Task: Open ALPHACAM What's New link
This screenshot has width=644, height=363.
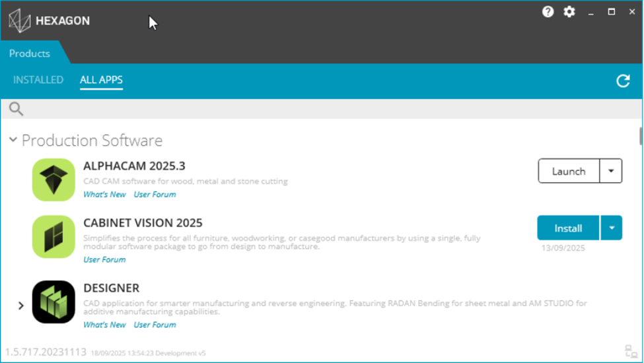Action: 104,195
